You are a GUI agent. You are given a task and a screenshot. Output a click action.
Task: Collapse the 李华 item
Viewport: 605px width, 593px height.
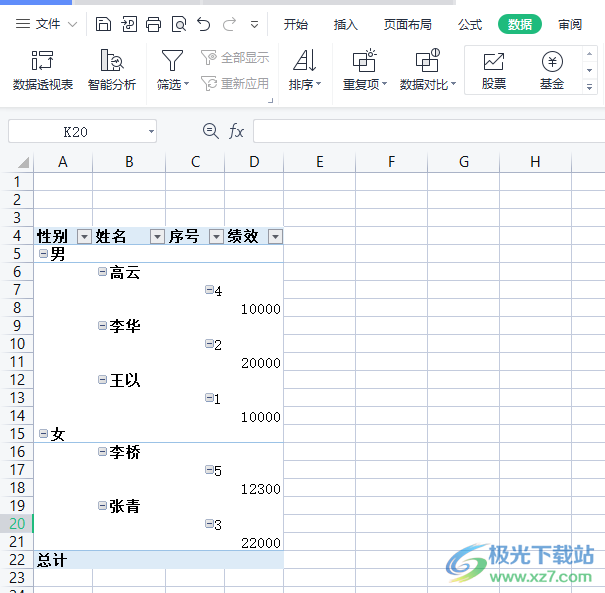pos(102,326)
